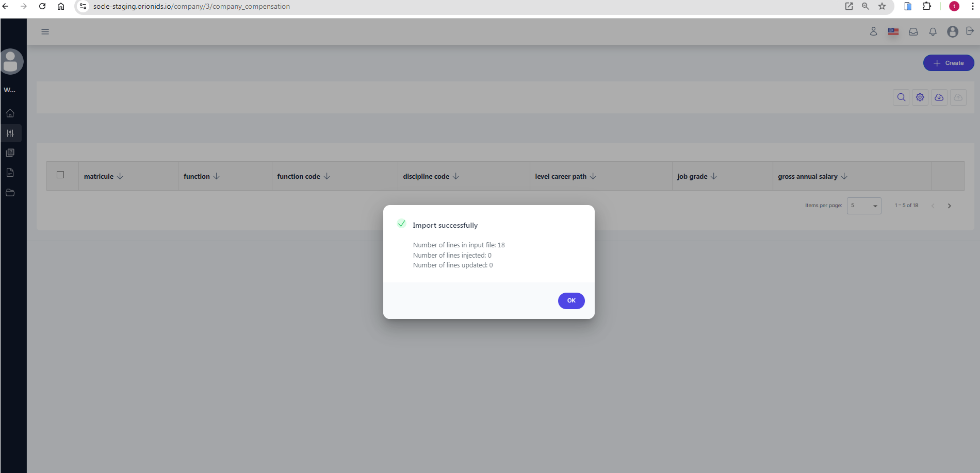Open the table settings gear icon
This screenshot has height=473, width=980.
(x=920, y=97)
